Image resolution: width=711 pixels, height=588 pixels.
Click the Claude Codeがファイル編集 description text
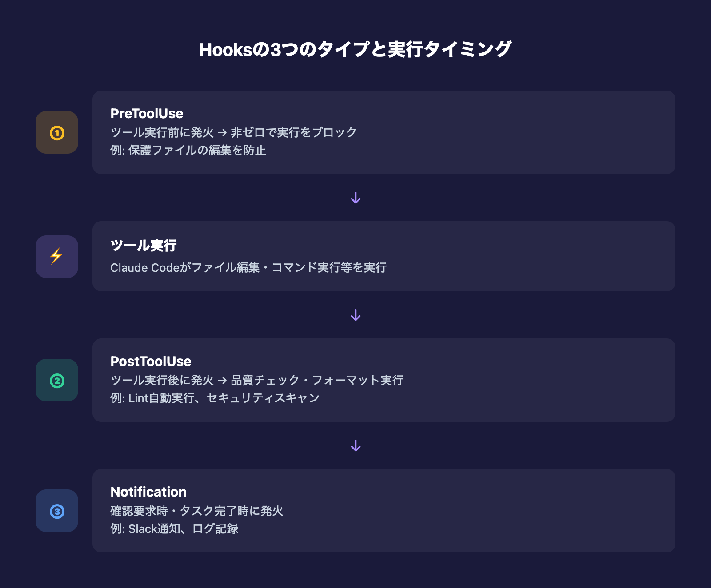[248, 268]
